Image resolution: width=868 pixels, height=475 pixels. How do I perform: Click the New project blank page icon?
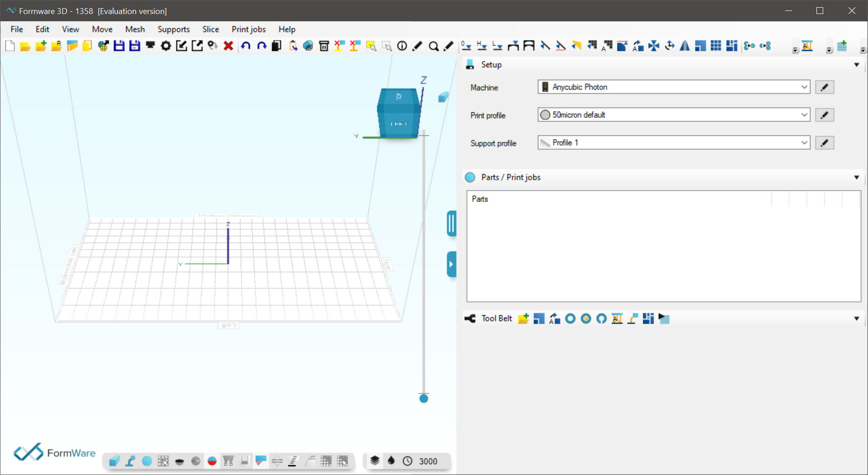tap(10, 46)
